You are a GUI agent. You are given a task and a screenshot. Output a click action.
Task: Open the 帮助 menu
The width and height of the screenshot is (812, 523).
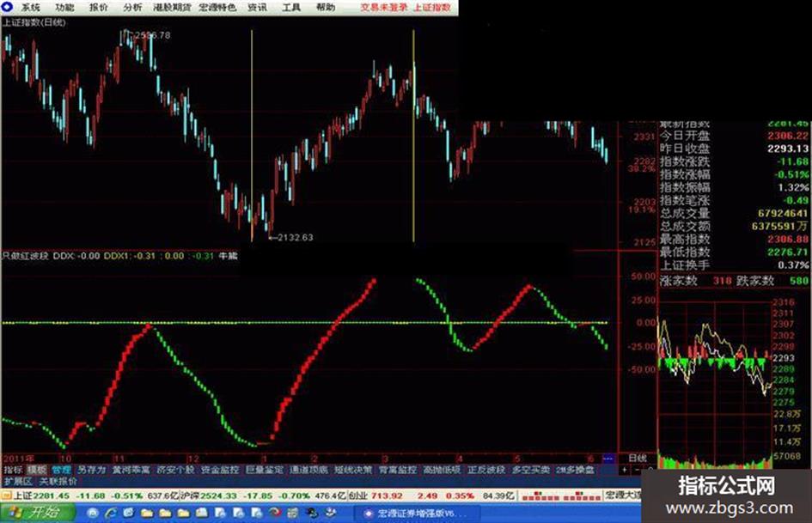325,7
